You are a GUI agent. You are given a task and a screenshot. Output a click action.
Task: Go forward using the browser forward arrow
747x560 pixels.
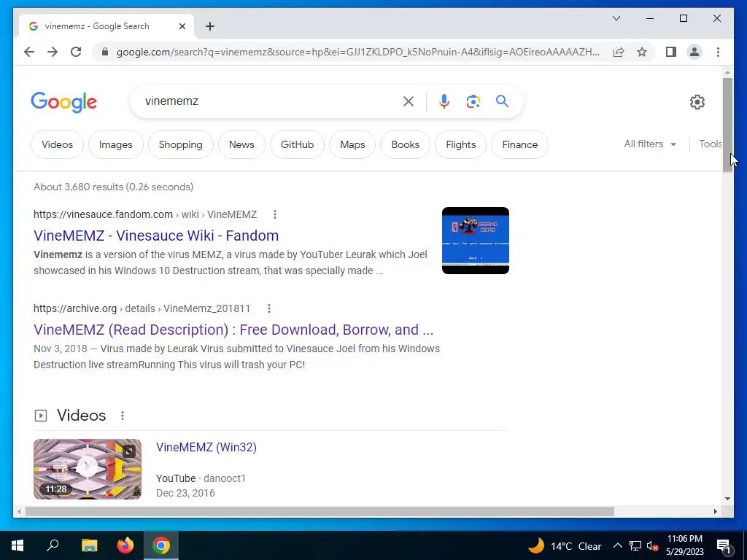53,52
